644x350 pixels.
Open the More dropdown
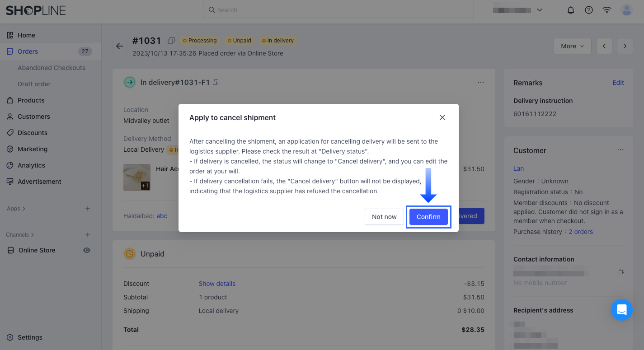pos(573,46)
